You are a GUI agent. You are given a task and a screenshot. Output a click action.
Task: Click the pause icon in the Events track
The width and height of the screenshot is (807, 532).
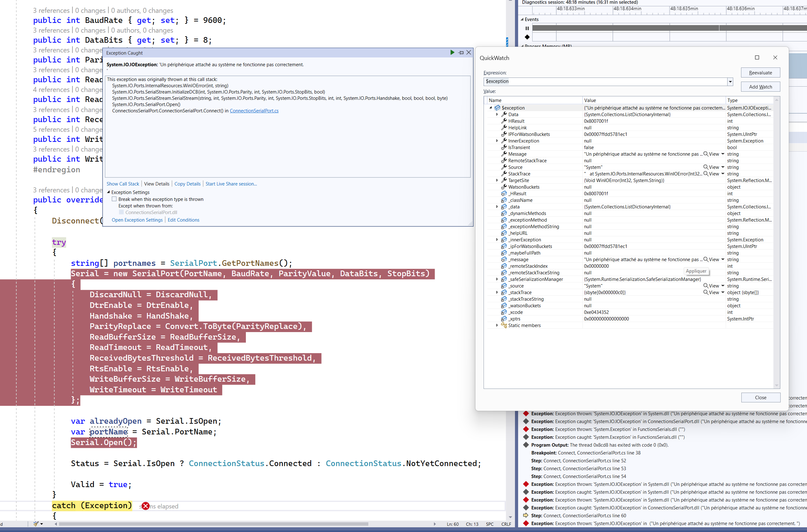(527, 29)
